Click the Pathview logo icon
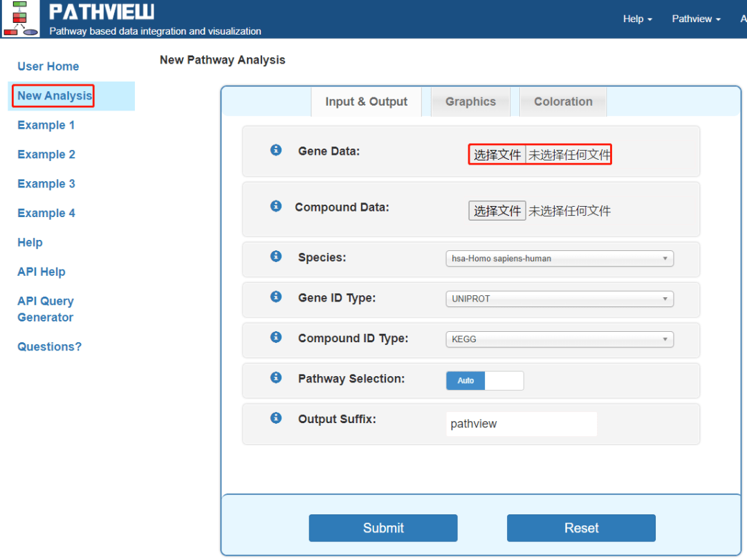747x560 pixels. (20, 19)
